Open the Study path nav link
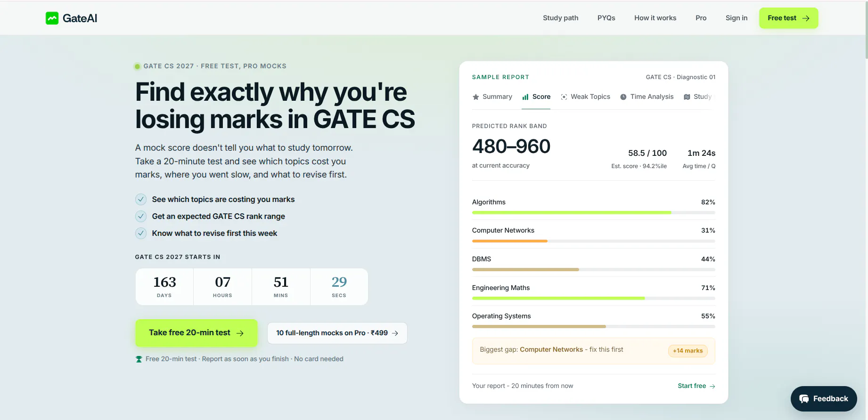The image size is (868, 420). pyautogui.click(x=560, y=18)
